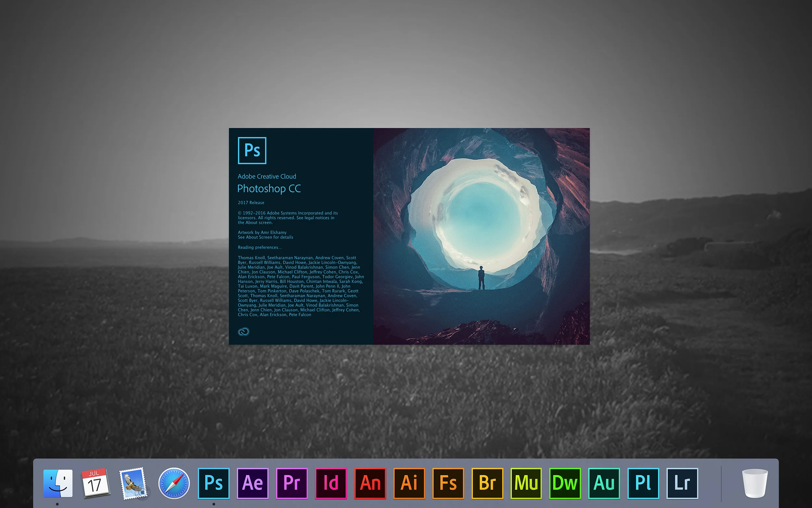The width and height of the screenshot is (812, 508).
Task: Launch Premiere Pro (Pr) from the dock
Action: click(292, 483)
